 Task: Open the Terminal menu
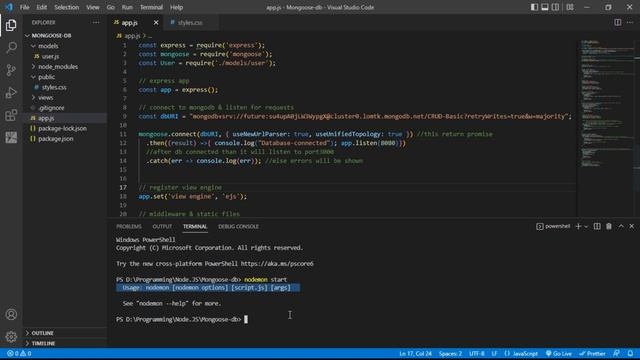[151, 7]
